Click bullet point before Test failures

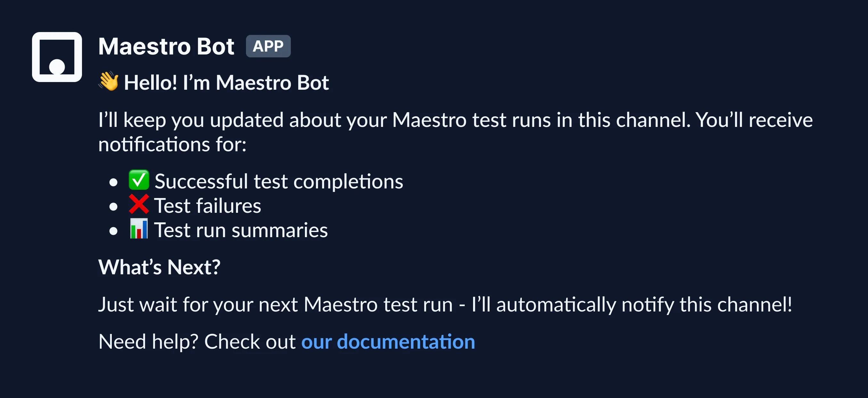point(114,207)
